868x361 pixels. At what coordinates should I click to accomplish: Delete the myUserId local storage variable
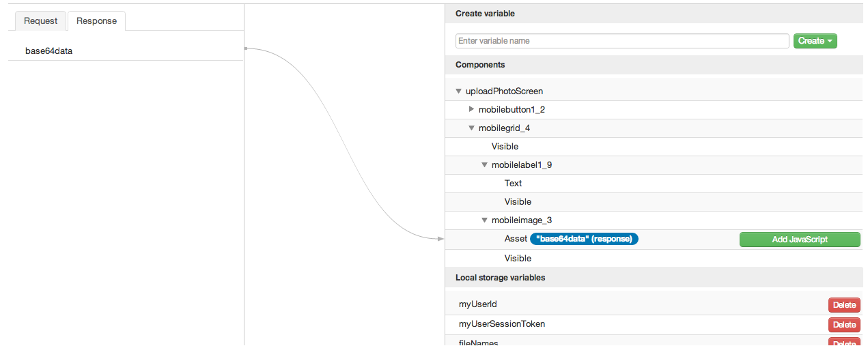[x=844, y=305]
